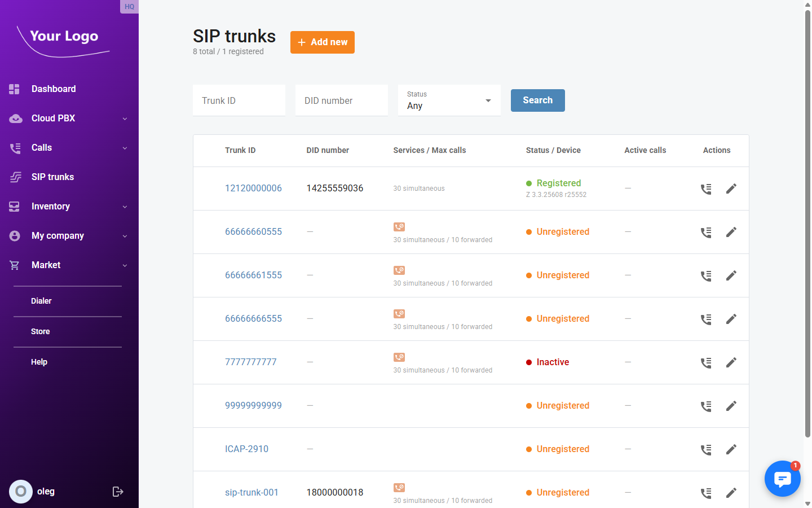Click edit pencil for ICAP-2910 trunk
This screenshot has width=812, height=508.
[x=731, y=449]
